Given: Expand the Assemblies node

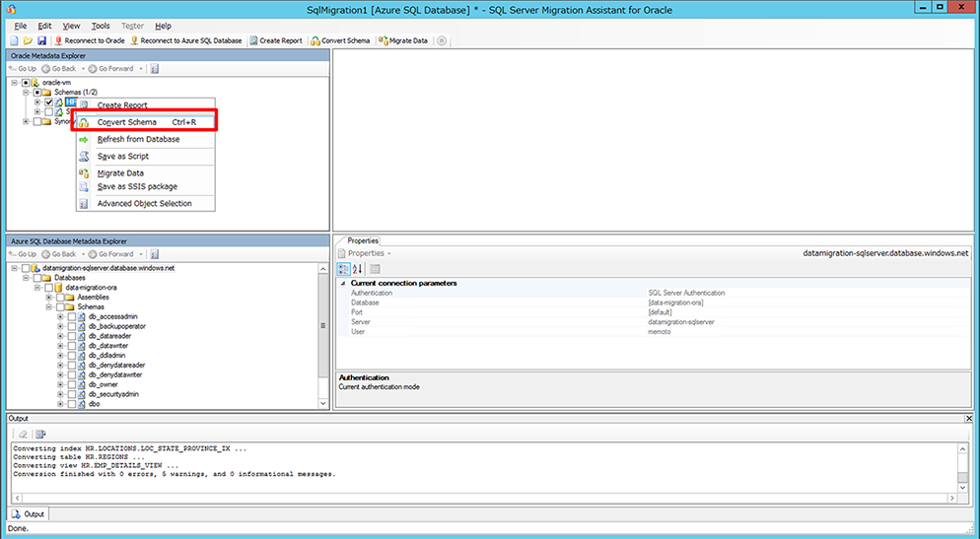Looking at the screenshot, I should (49, 298).
